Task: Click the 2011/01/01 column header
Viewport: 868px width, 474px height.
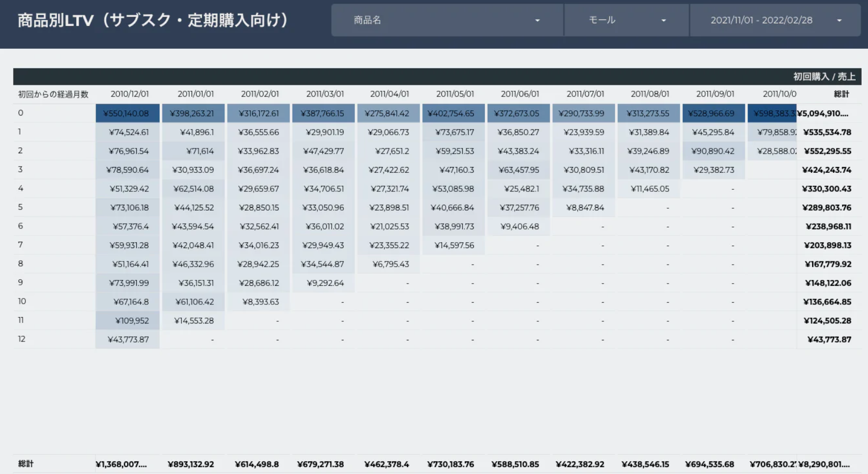Action: pyautogui.click(x=195, y=94)
